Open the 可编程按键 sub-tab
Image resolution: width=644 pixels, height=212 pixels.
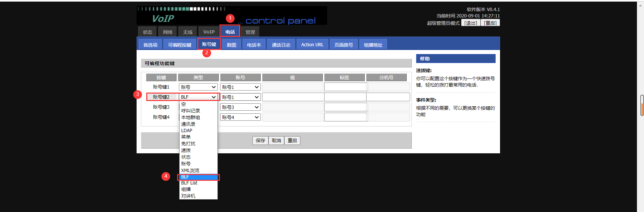[x=180, y=45]
